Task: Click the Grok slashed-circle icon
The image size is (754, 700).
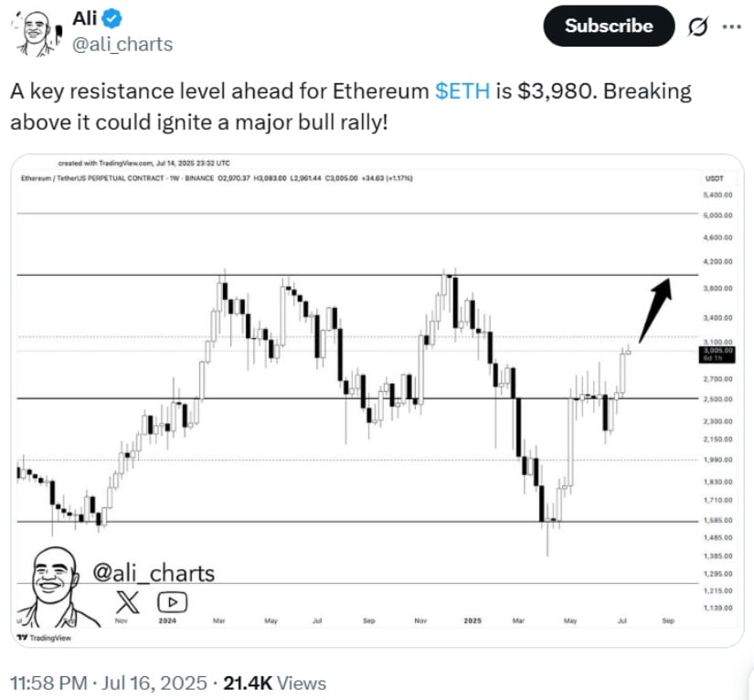Action: (x=697, y=27)
